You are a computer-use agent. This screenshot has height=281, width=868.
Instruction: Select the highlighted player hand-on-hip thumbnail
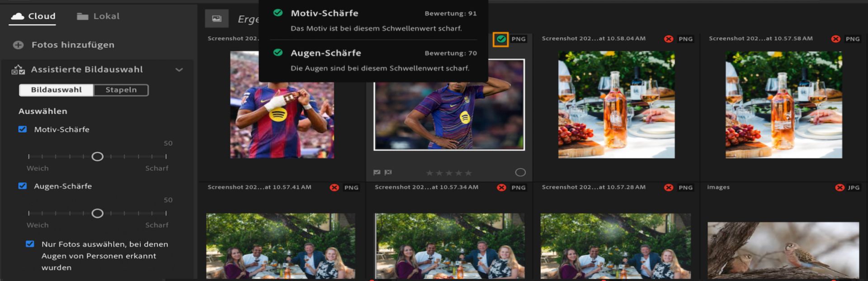coord(449,105)
